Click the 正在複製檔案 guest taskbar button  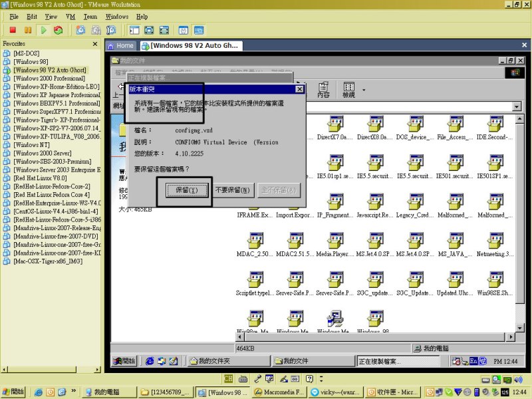tap(398, 362)
